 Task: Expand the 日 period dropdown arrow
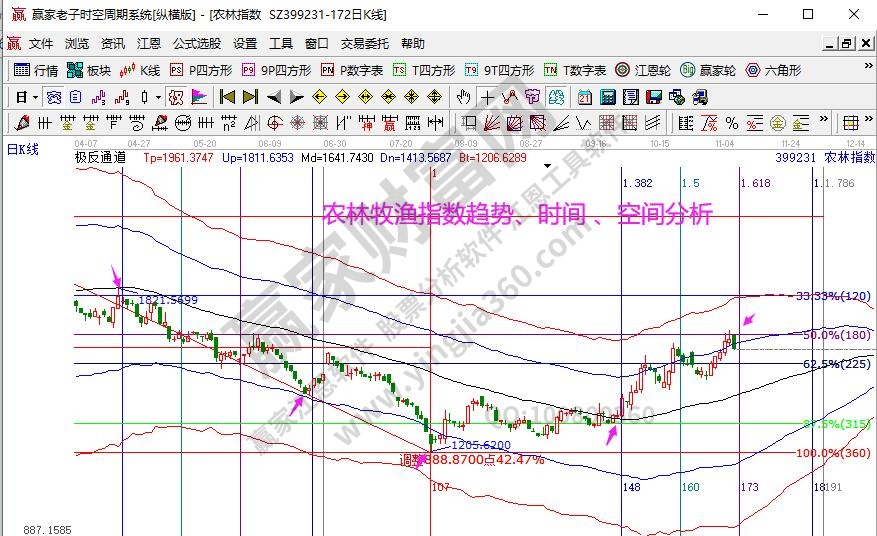pyautogui.click(x=36, y=97)
